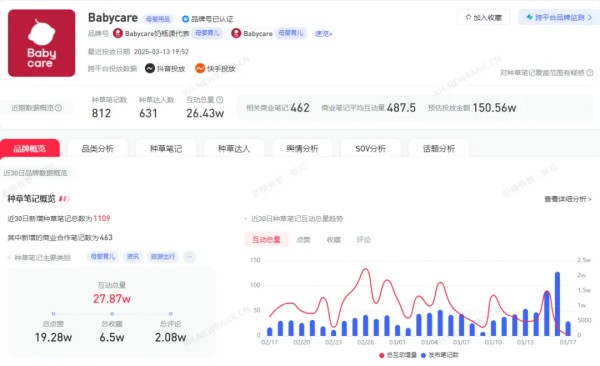Click the Babycare brand logo thumbnail

tap(41, 43)
